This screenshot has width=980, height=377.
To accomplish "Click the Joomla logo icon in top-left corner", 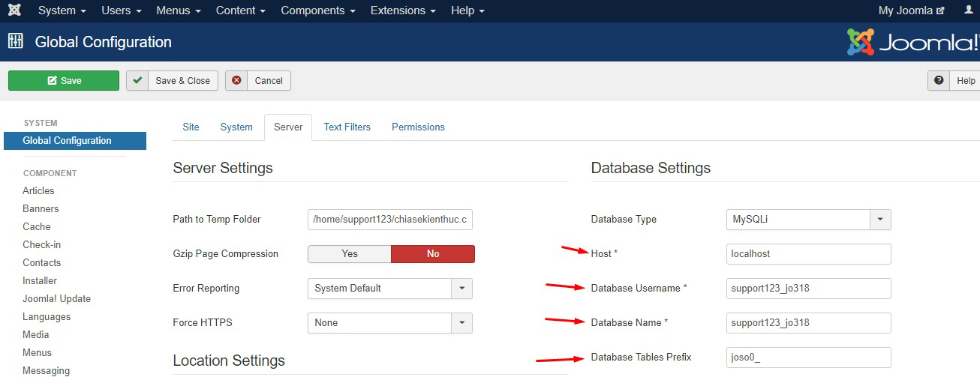I will tap(14, 10).
